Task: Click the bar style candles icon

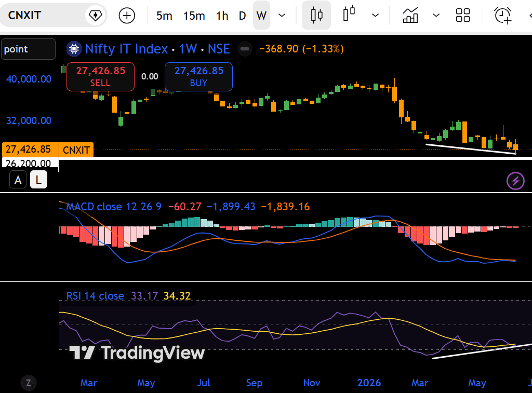Action: point(349,14)
